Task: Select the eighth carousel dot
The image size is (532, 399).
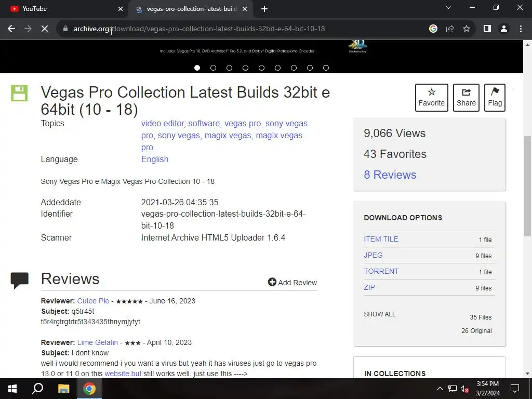Action: (x=310, y=68)
